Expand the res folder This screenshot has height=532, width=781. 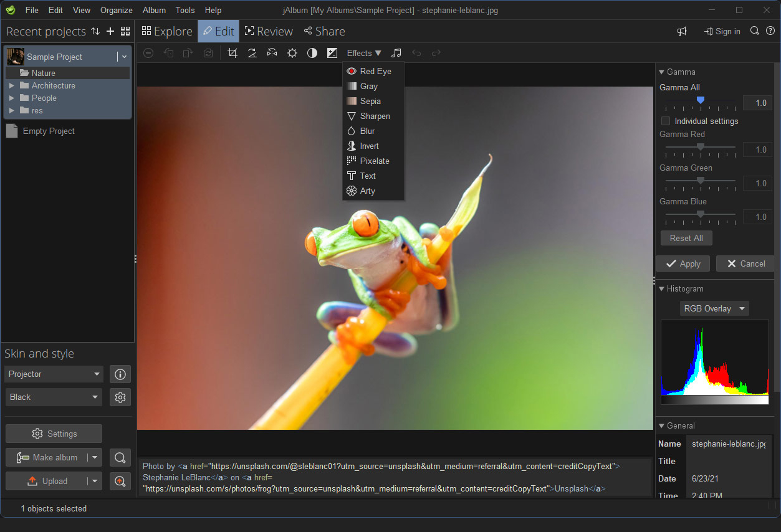coord(12,110)
